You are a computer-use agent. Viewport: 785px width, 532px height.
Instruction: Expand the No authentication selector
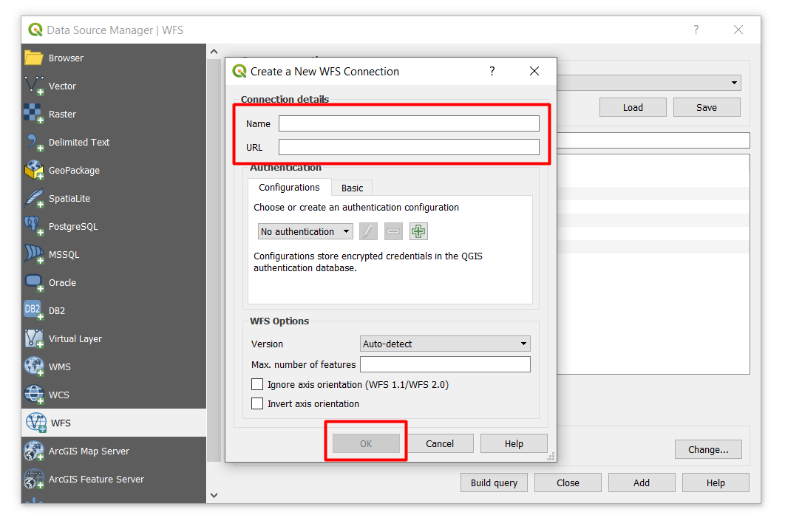tap(305, 231)
